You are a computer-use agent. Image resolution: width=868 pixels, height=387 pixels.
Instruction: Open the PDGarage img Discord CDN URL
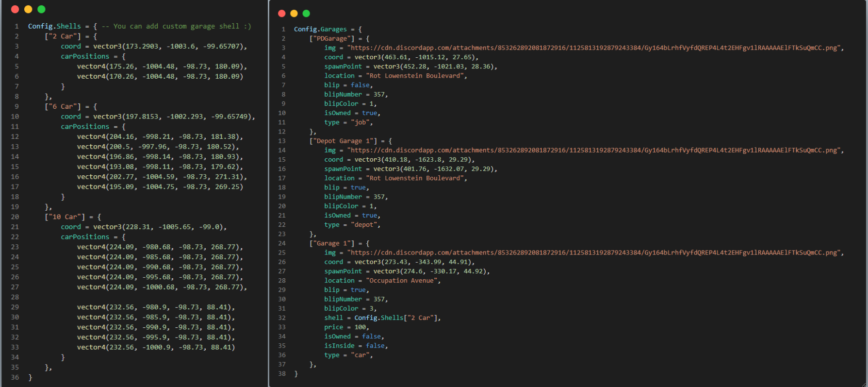click(595, 48)
